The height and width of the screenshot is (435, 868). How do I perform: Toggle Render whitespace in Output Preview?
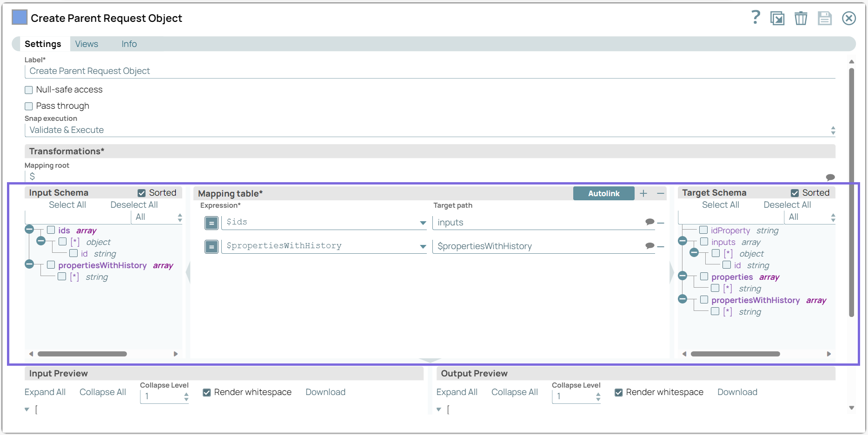(x=619, y=393)
